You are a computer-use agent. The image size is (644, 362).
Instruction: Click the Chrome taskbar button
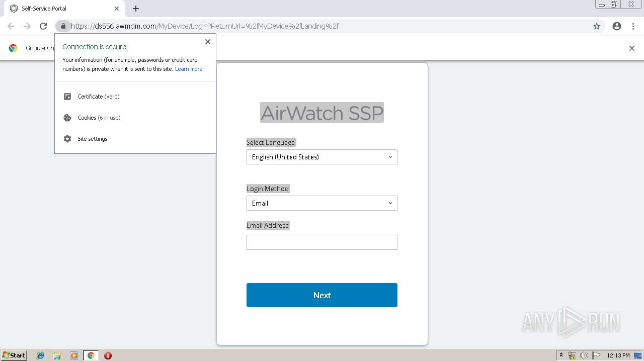pos(91,355)
